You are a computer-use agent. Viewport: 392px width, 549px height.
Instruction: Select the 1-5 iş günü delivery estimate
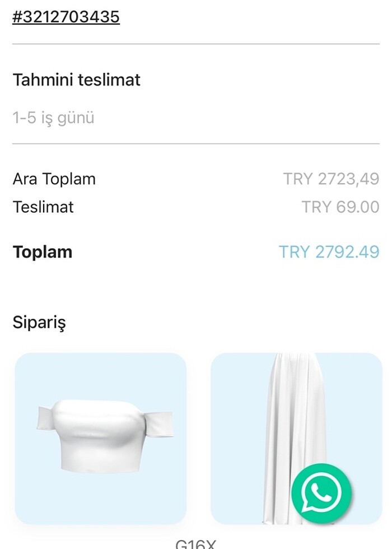[54, 117]
